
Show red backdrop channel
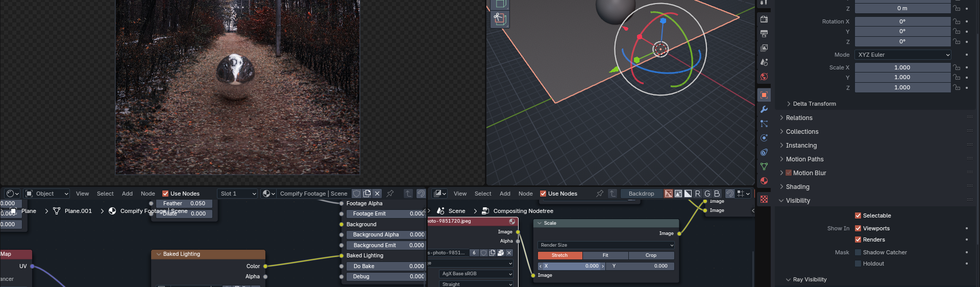[698, 194]
